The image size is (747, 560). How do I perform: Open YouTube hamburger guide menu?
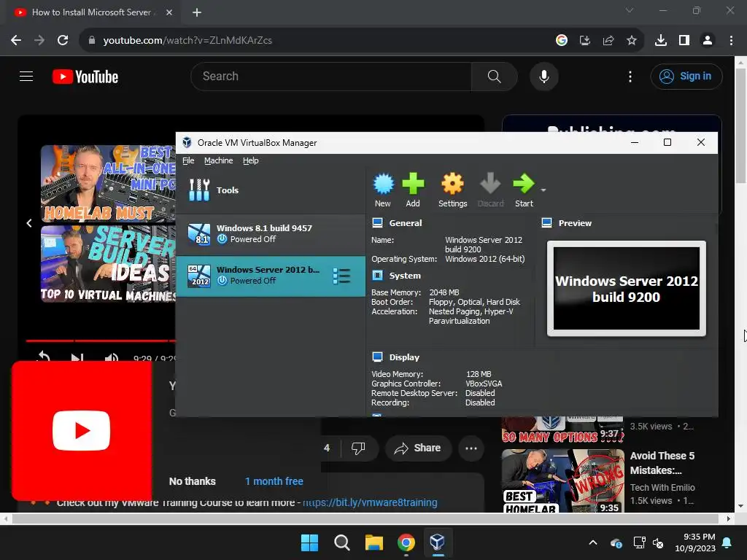click(26, 76)
